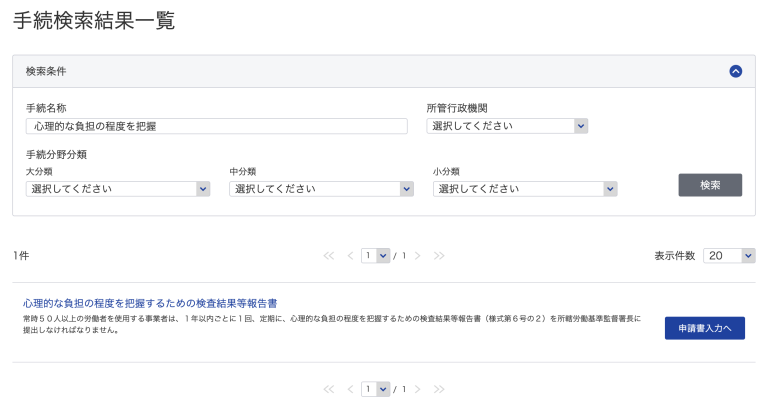
Task: Go to next page using top pagination arrow
Action: tap(417, 256)
